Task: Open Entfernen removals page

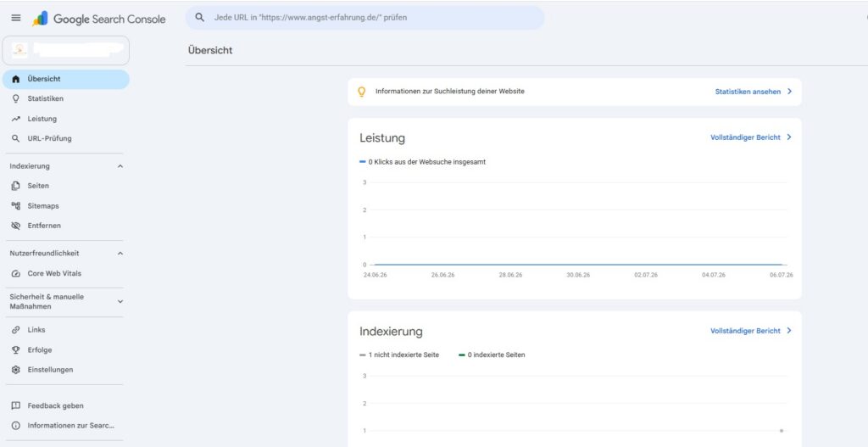Action: [66, 226]
